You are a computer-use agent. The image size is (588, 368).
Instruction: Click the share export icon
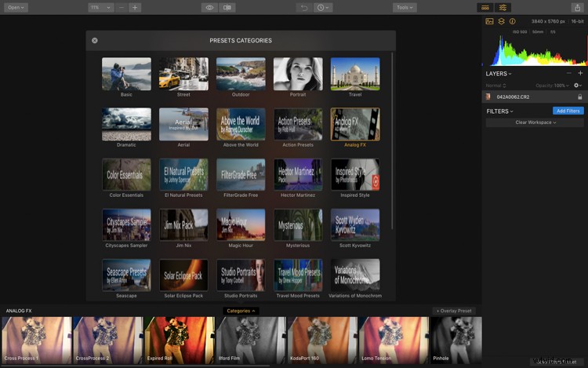coord(578,8)
